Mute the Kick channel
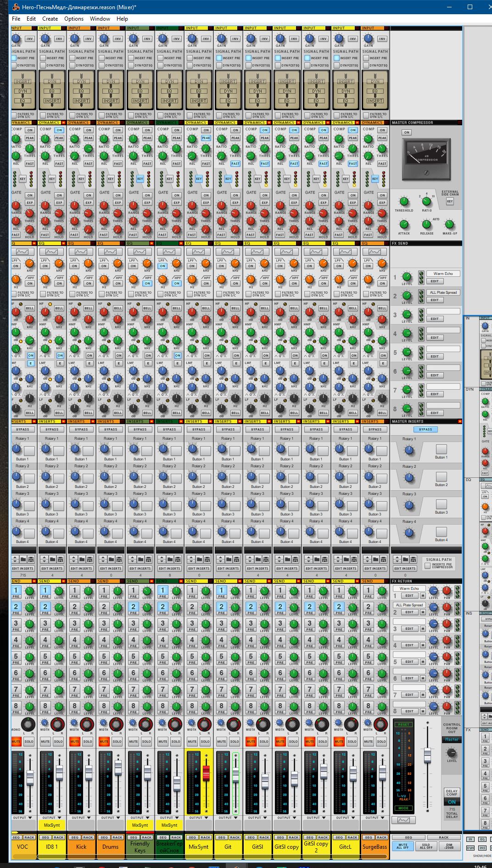This screenshot has height=868, width=492. click(x=74, y=741)
